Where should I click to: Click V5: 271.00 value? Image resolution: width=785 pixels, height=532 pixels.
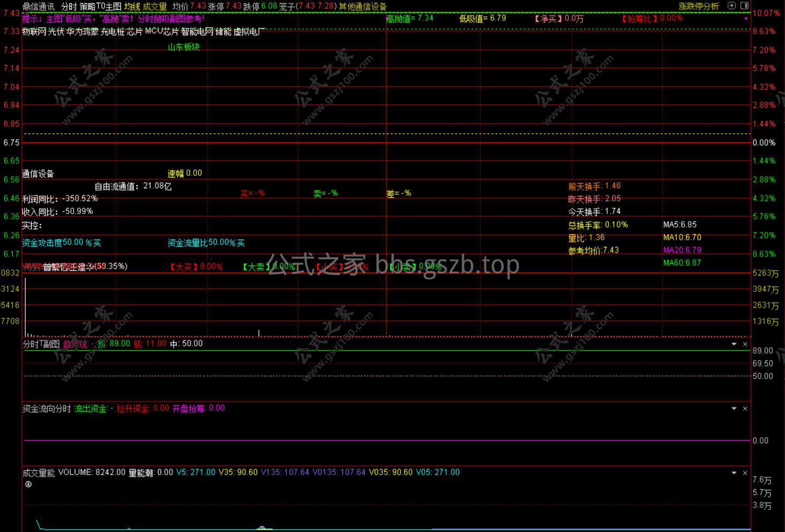pos(195,472)
